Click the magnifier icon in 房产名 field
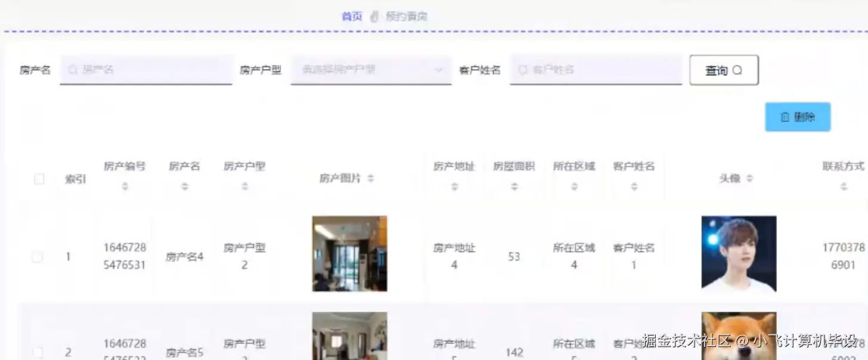 (x=73, y=70)
